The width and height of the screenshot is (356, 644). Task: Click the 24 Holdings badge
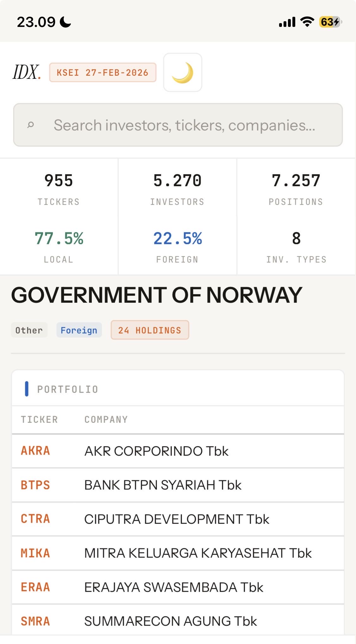(x=150, y=330)
